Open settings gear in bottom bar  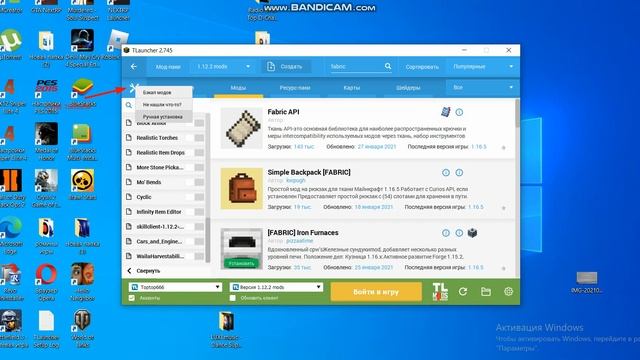508,291
